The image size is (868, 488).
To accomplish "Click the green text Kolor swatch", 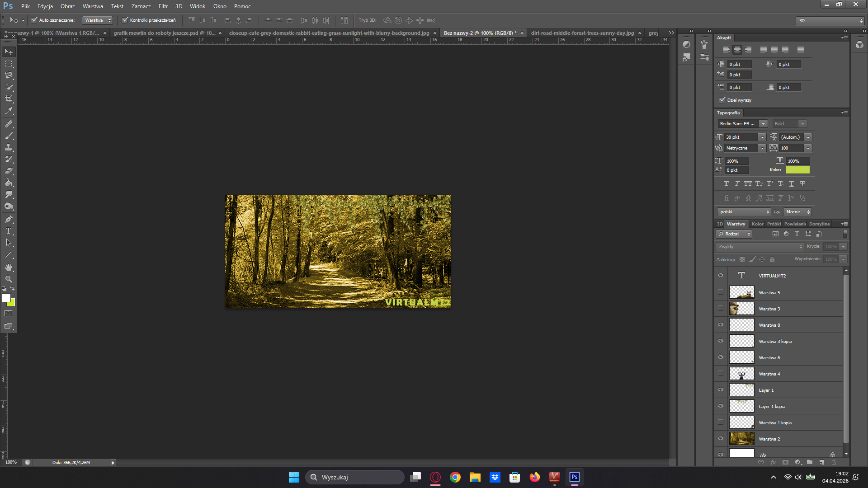I will click(x=797, y=170).
